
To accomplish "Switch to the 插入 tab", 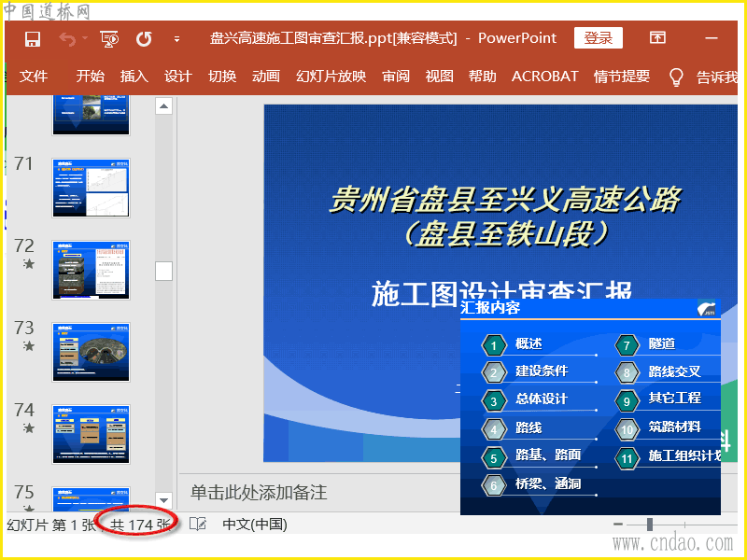I will (x=134, y=77).
